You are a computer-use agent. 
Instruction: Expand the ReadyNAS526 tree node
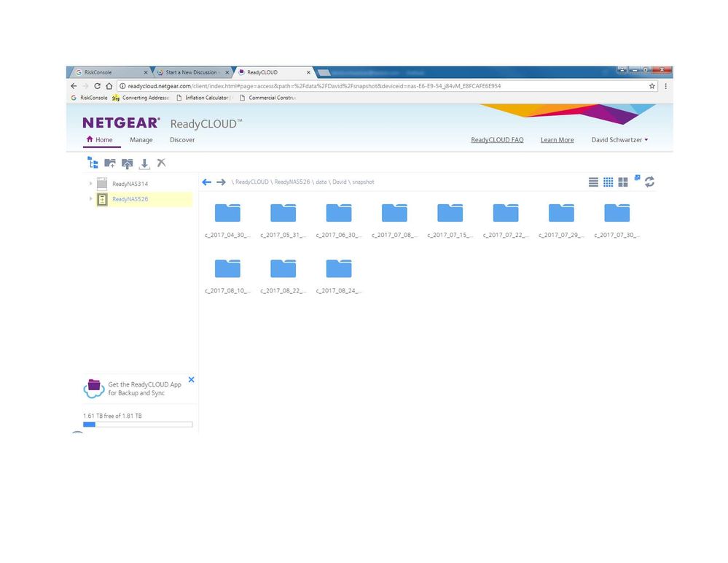tap(90, 198)
